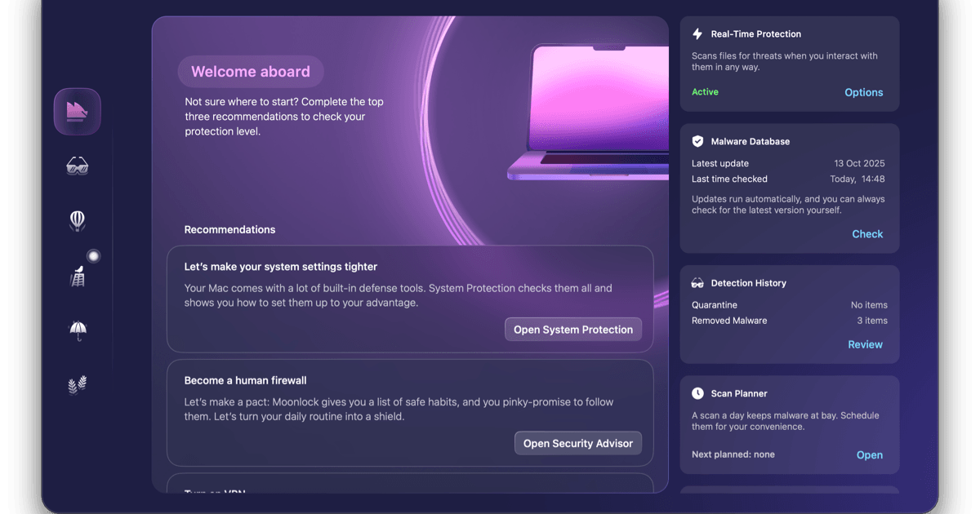Click the Scan Planner heading

[739, 393]
